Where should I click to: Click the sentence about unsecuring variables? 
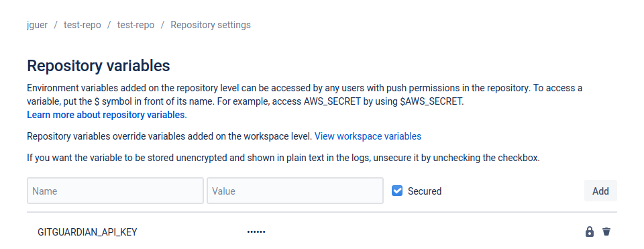click(283, 158)
